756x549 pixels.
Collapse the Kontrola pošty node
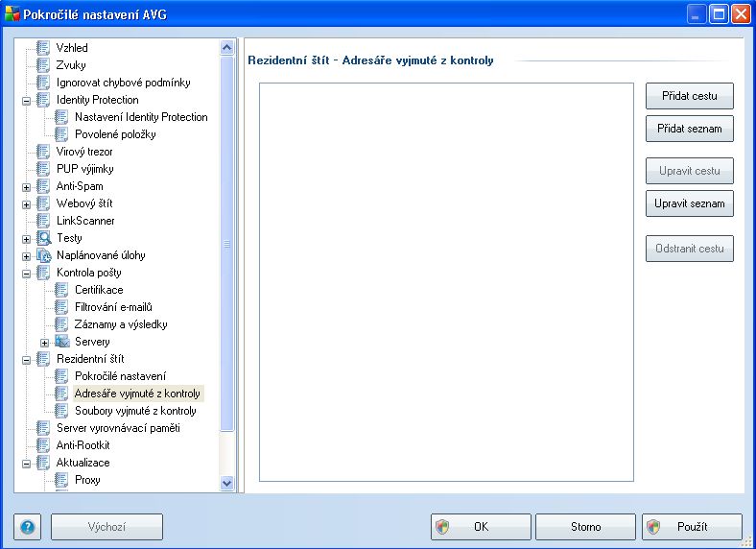(x=27, y=274)
